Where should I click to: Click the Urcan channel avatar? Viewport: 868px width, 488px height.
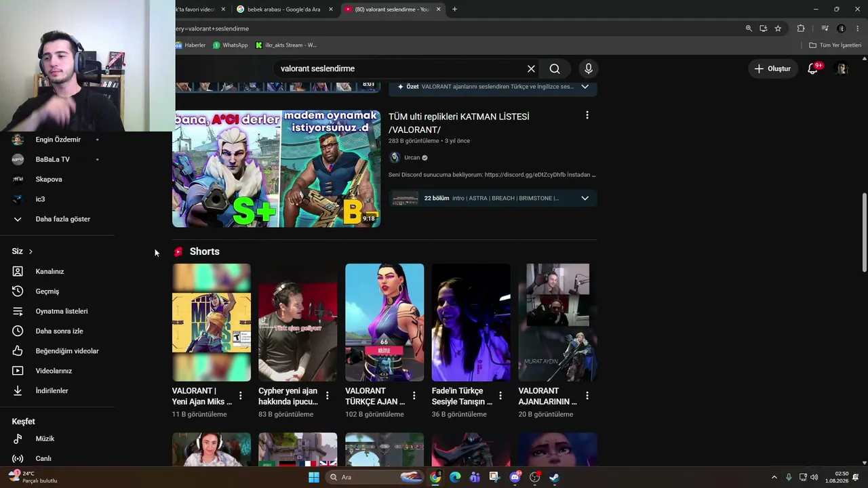pyautogui.click(x=395, y=157)
